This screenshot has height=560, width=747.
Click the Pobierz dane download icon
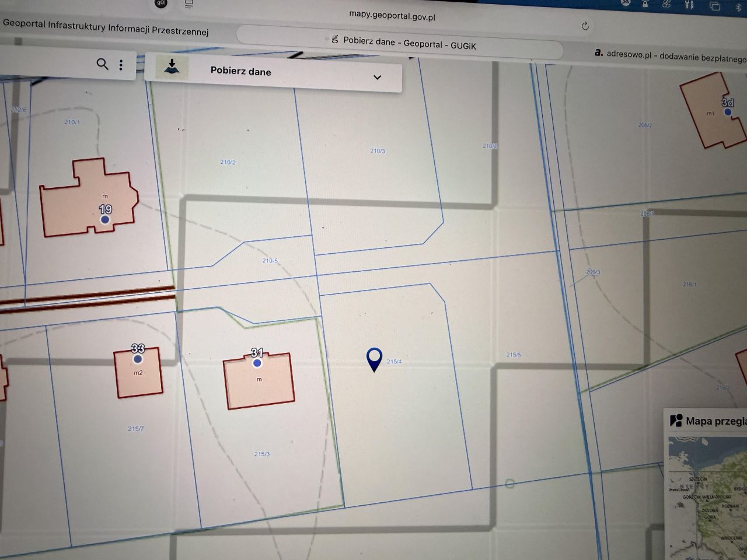click(172, 67)
